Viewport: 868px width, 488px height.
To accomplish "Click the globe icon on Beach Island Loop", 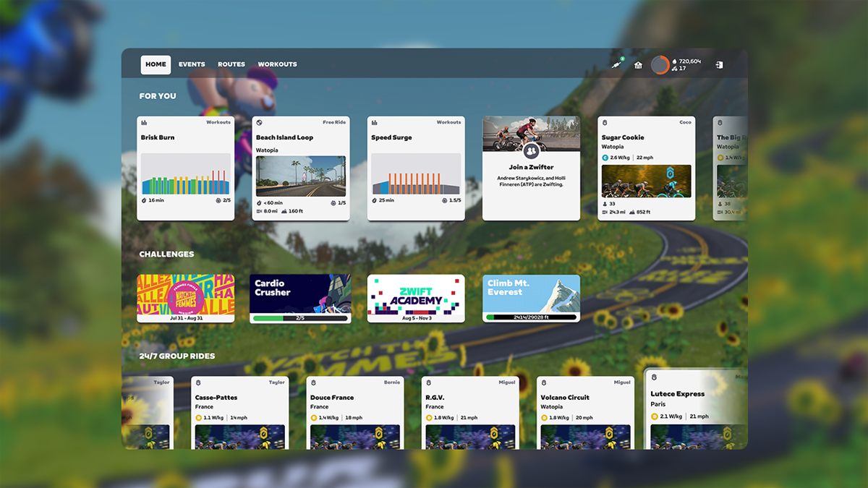I will [259, 123].
